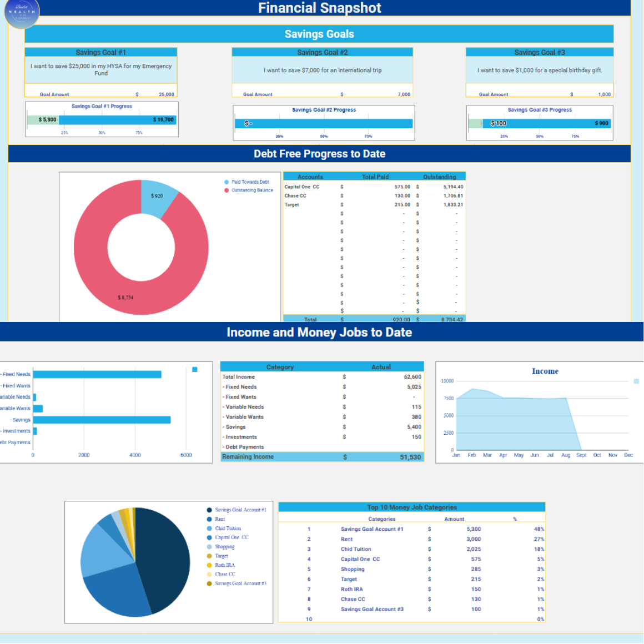
Task: Select the 1,000 goal amount cell
Action: [604, 94]
